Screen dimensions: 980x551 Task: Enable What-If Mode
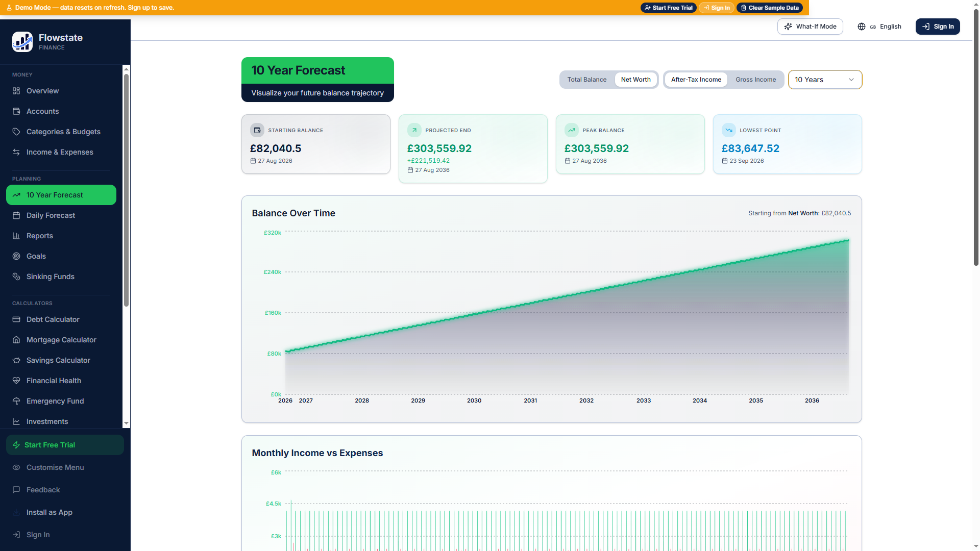810,27
